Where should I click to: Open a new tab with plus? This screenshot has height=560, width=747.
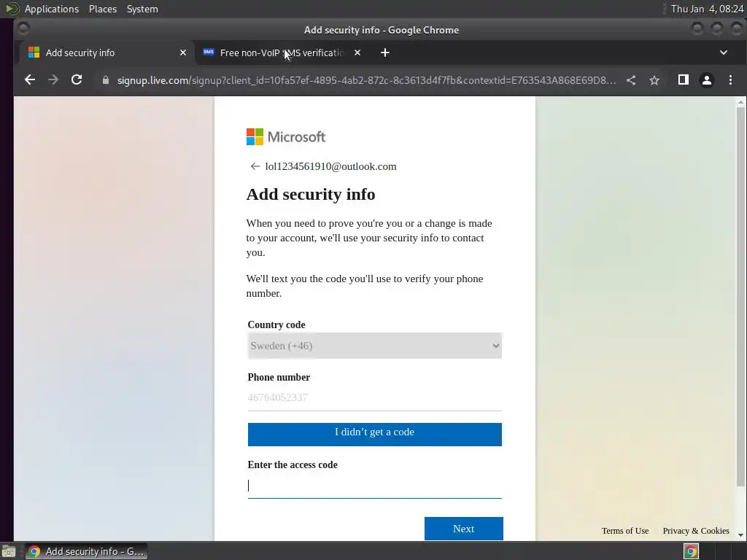tap(385, 52)
